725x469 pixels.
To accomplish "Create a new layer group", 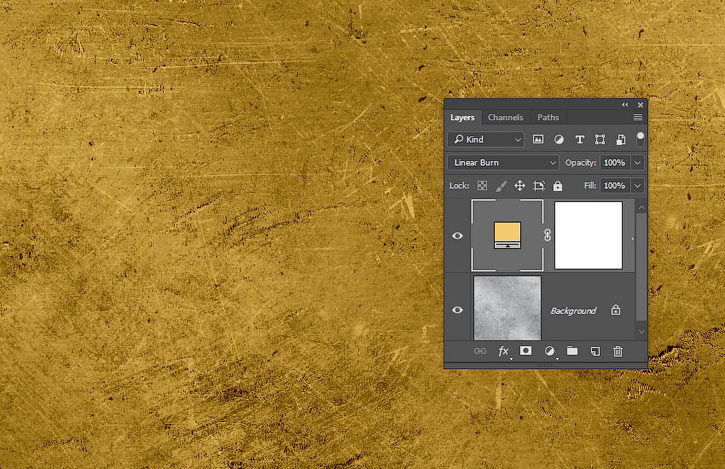I will point(572,352).
